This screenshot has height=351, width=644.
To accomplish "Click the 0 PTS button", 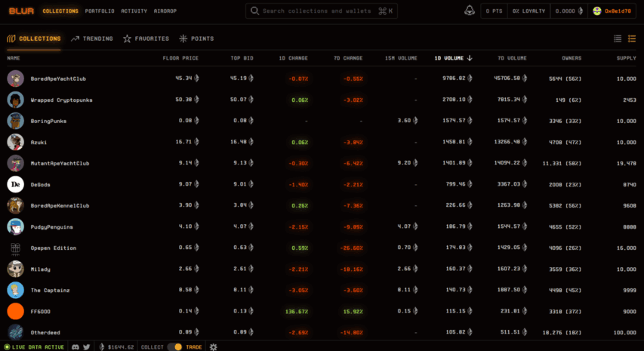I will click(494, 11).
